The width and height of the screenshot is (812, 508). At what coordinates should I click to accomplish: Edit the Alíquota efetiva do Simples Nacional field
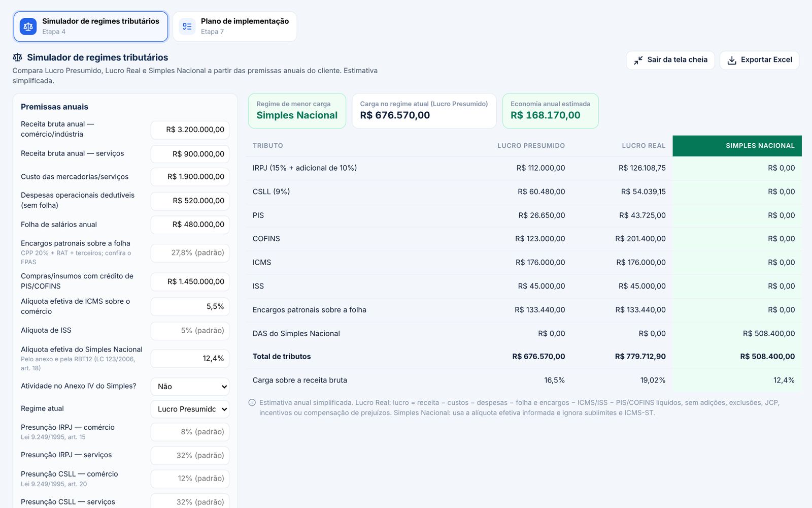[x=190, y=359]
